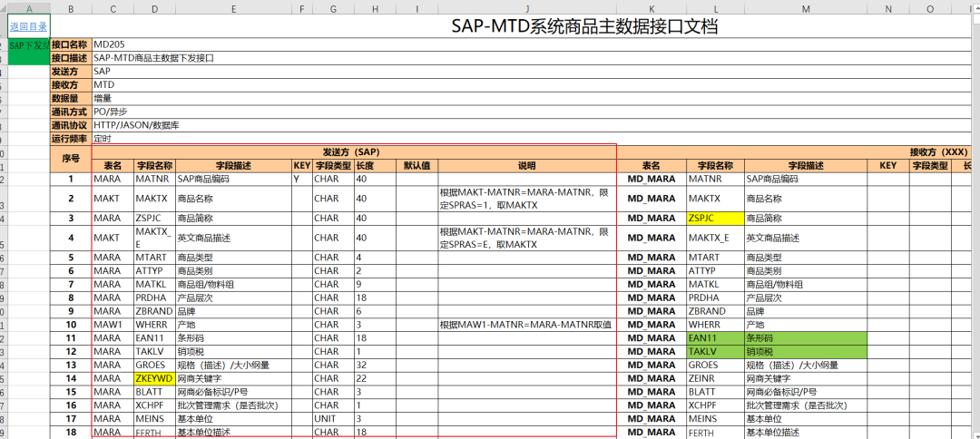Select the yellow ZSPJC receiver cell

coord(715,219)
